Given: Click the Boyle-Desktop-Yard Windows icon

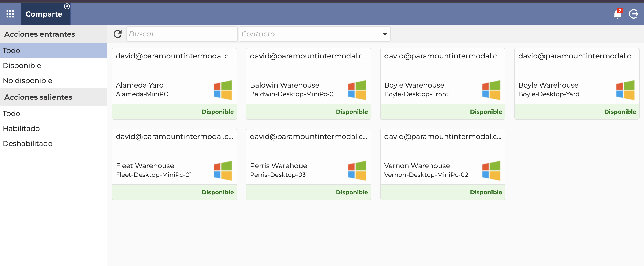Looking at the screenshot, I should pos(625,90).
